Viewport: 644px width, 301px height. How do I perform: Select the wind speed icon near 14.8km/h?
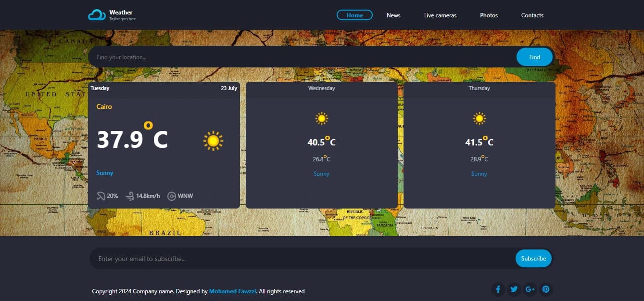(129, 196)
